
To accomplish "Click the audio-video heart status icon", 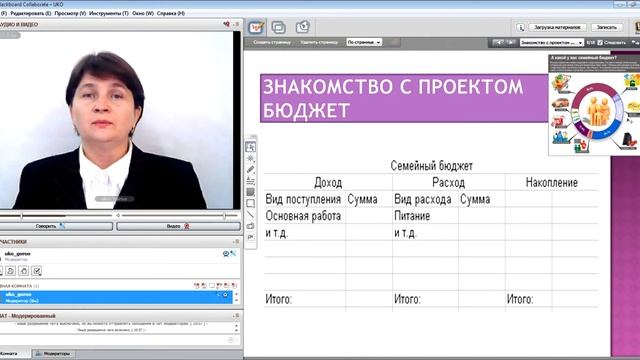I will point(227,24).
